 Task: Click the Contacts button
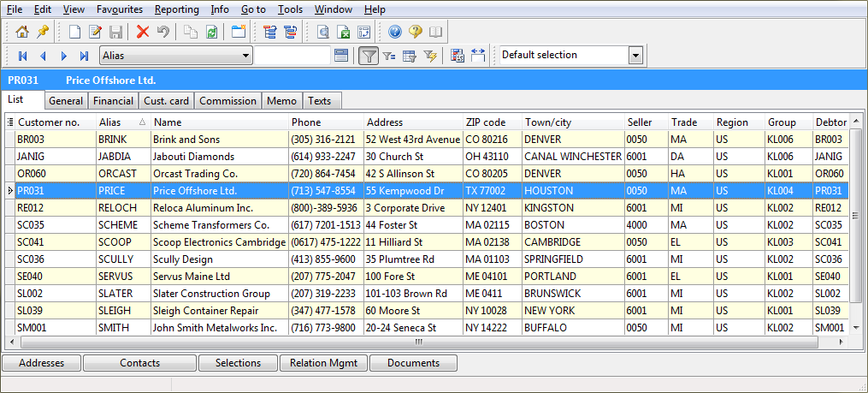click(139, 363)
